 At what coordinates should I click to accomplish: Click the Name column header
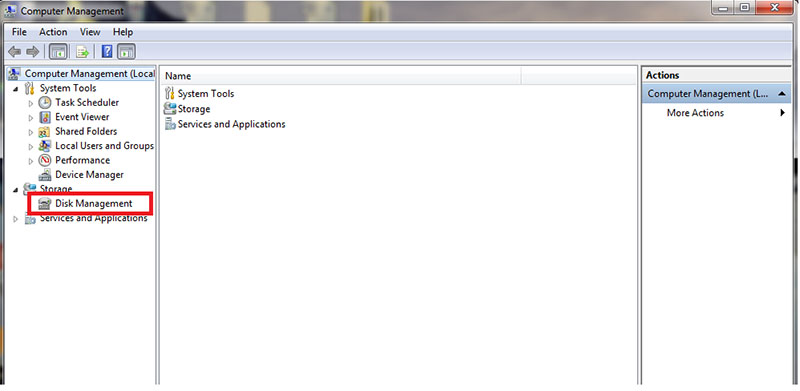[341, 76]
